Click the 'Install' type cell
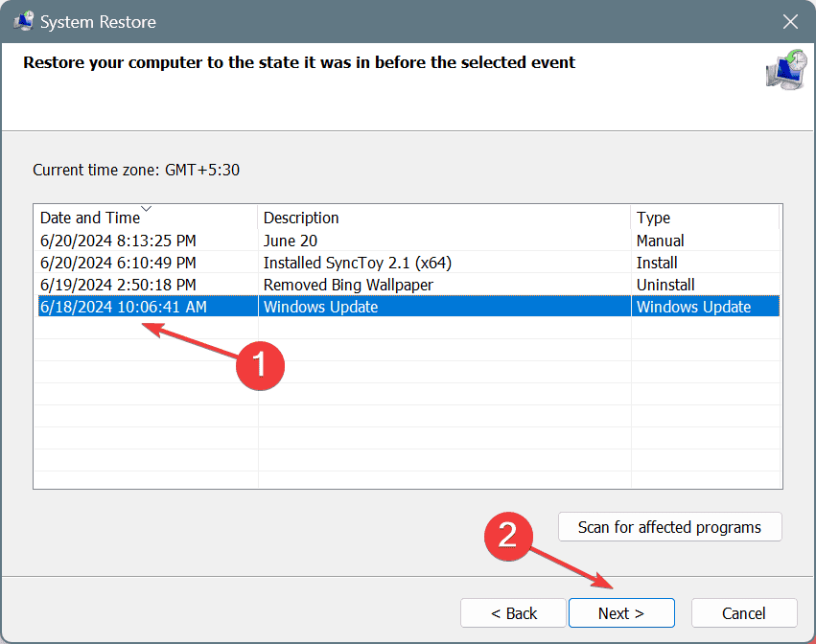Viewport: 816px width, 644px height. click(x=657, y=263)
